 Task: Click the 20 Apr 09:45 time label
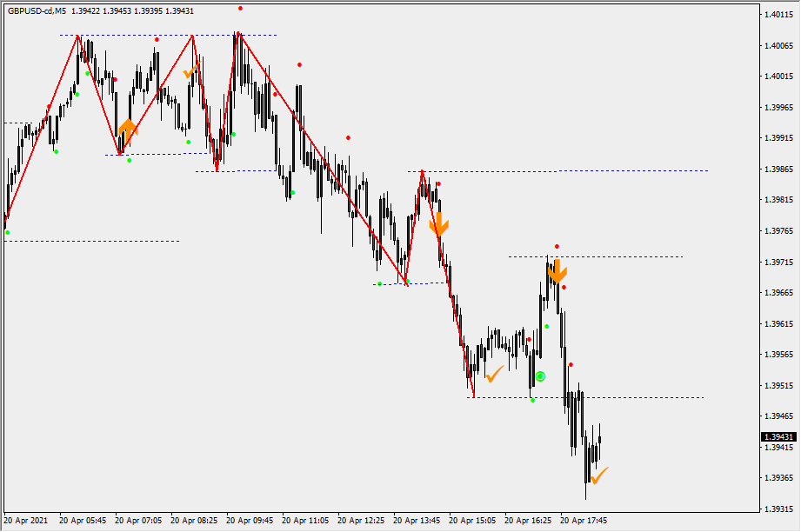point(250,521)
